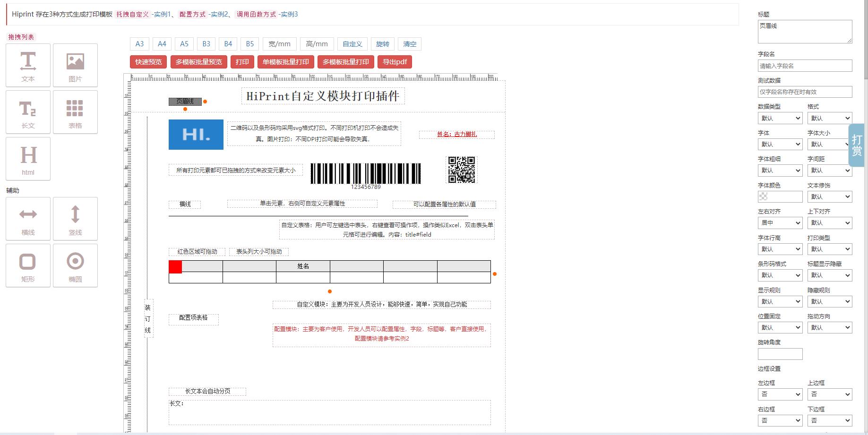Click the HI. logo image on canvas
The height and width of the screenshot is (435, 868).
196,135
